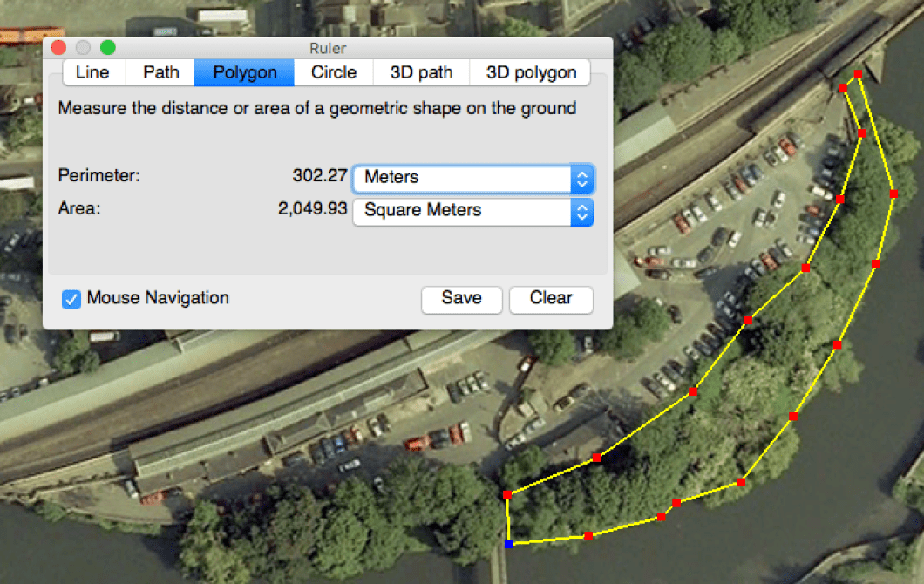Click the green zoom window button
The height and width of the screenshot is (584, 924).
point(108,48)
